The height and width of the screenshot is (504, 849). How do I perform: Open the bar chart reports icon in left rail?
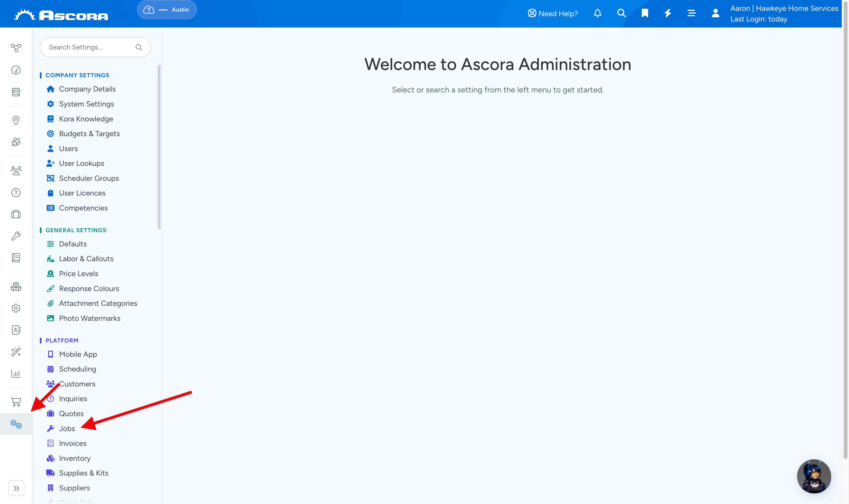tap(16, 374)
